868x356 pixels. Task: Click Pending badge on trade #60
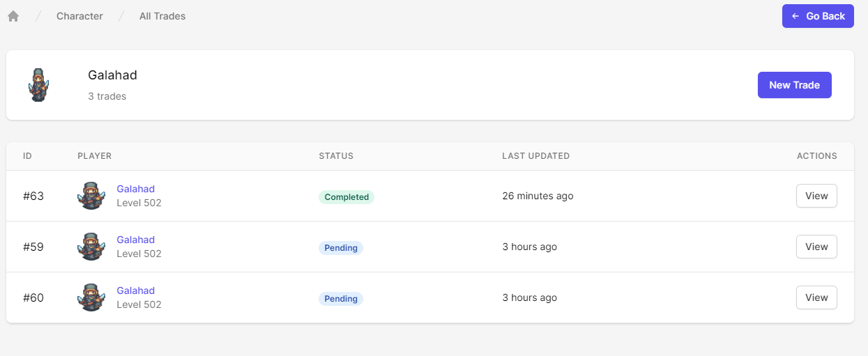[x=341, y=299]
